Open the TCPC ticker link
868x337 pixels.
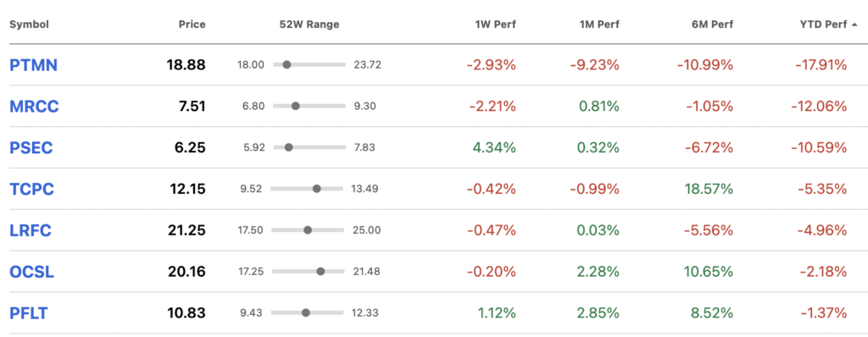pos(31,190)
